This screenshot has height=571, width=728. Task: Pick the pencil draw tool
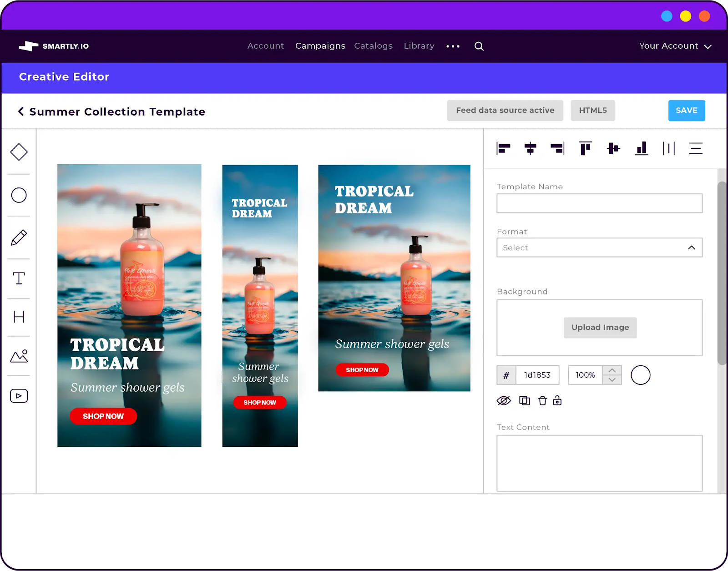(19, 237)
